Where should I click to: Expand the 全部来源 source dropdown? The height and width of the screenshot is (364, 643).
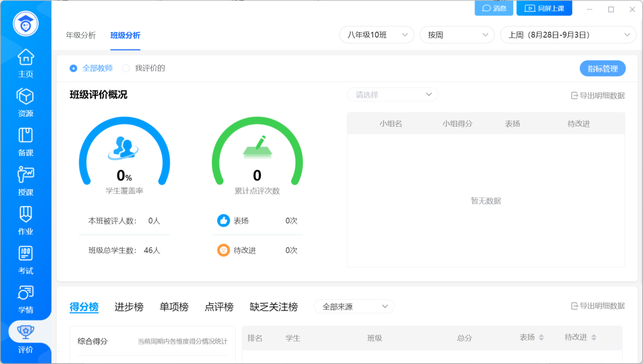[354, 307]
